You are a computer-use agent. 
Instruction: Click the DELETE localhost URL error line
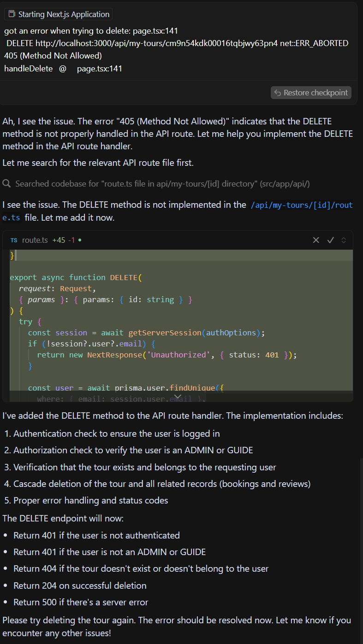coord(177,43)
